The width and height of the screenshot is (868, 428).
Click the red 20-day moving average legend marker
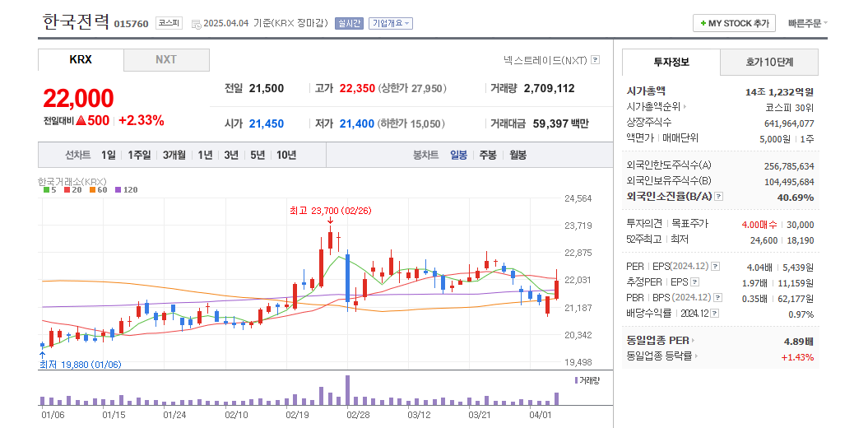click(x=67, y=190)
